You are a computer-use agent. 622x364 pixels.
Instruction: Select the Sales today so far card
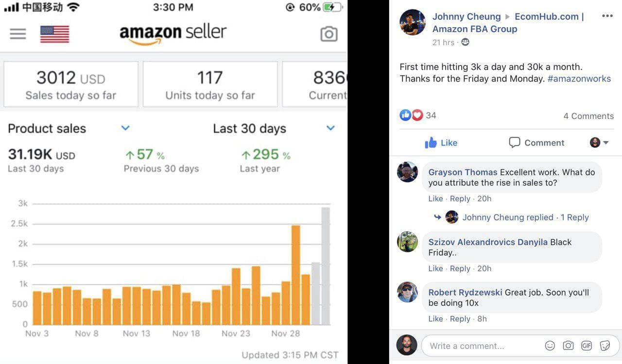pyautogui.click(x=71, y=84)
